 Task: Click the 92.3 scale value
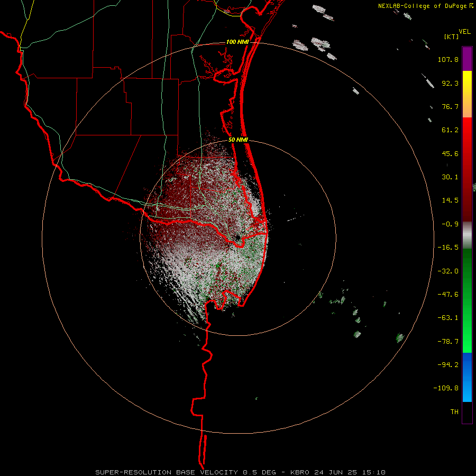point(450,83)
